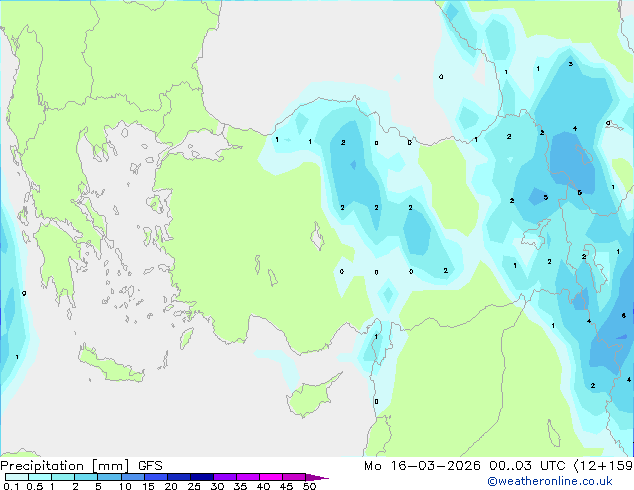Select the pink swatch between 40 and 45
Image resolution: width=634 pixels, height=490 pixels.
[271, 477]
